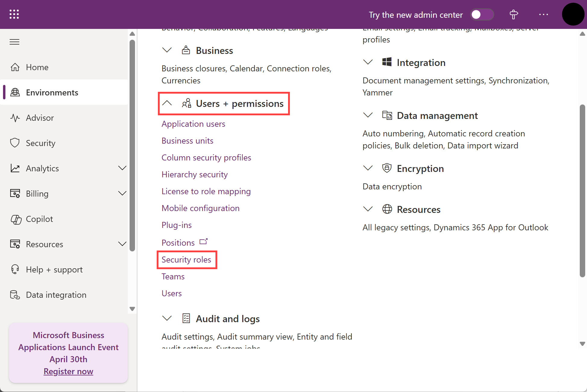Viewport: 587px width, 392px height.
Task: Click the Help + support headset icon
Action: (15, 269)
